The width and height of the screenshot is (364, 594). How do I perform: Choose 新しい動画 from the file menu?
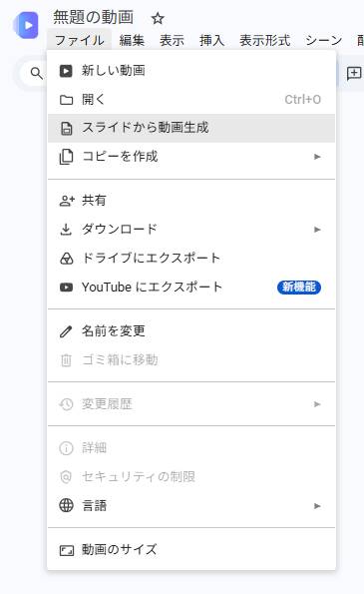click(191, 71)
